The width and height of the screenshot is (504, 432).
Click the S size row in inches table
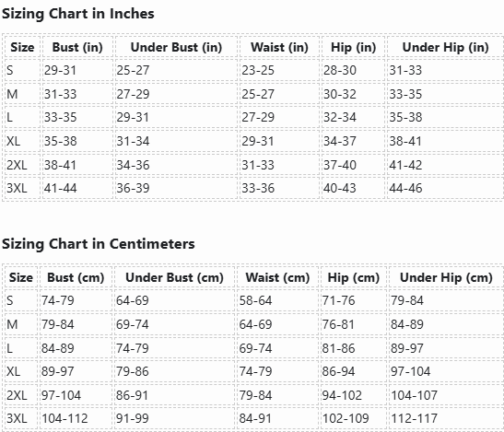pos(254,70)
